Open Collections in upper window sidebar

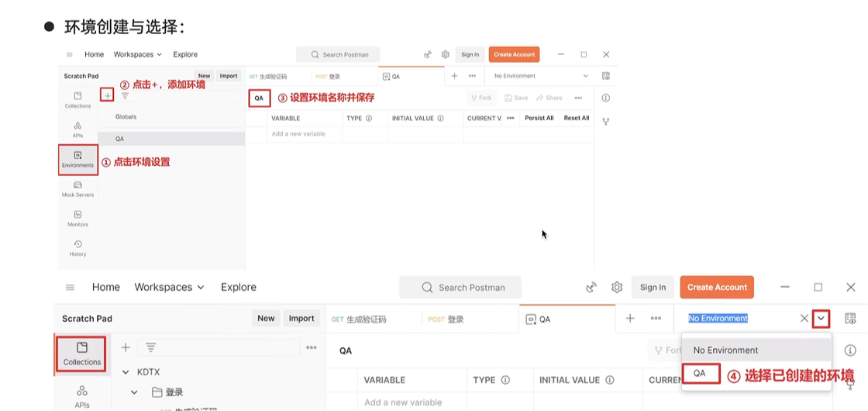click(x=77, y=100)
